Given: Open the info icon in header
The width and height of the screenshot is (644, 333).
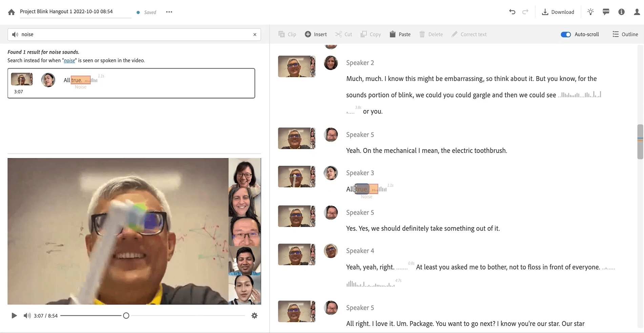Looking at the screenshot, I should (621, 12).
